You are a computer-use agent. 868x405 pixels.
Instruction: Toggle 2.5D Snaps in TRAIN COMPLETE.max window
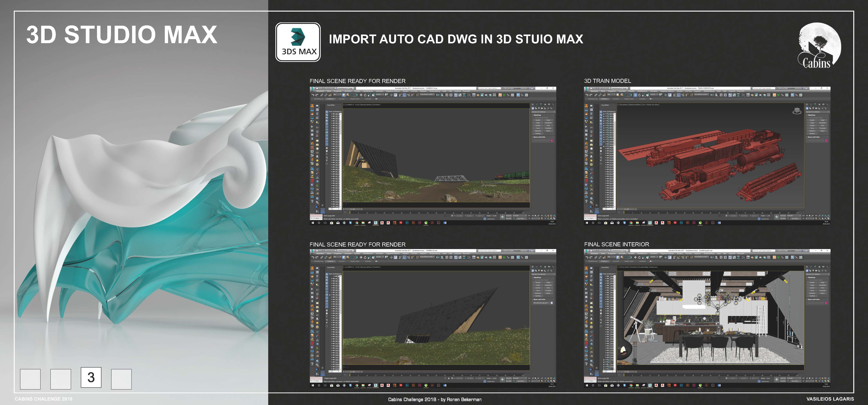pyautogui.click(x=674, y=95)
